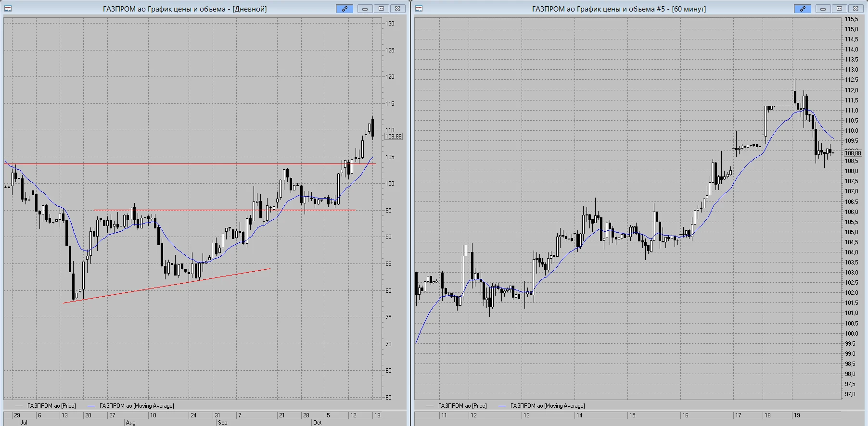868x426 pixels.
Task: Click the title text of the 60 минут chart window
Action: tap(619, 9)
